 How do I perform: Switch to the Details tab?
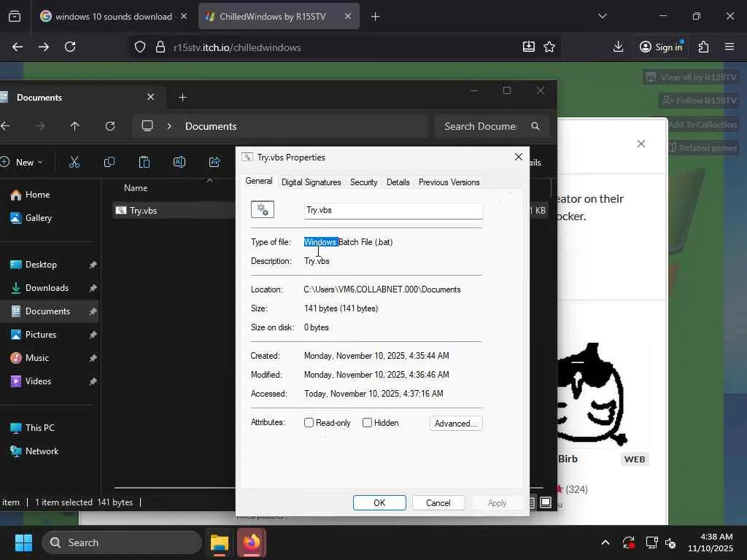click(398, 182)
